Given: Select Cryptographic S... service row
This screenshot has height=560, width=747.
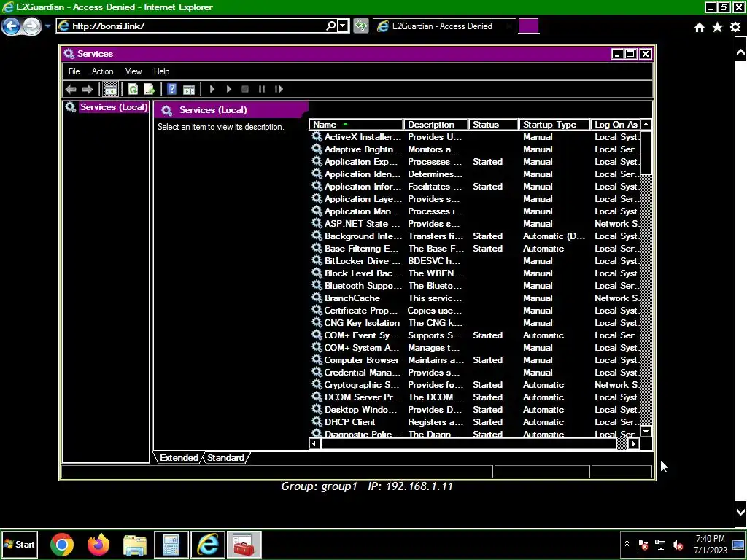Looking at the screenshot, I should 476,384.
